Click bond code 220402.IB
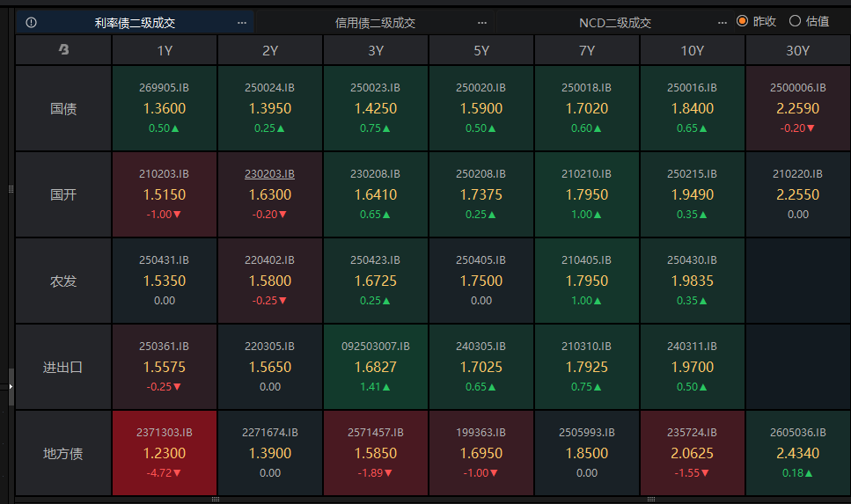Screen dimensions: 851x504 click(270, 259)
